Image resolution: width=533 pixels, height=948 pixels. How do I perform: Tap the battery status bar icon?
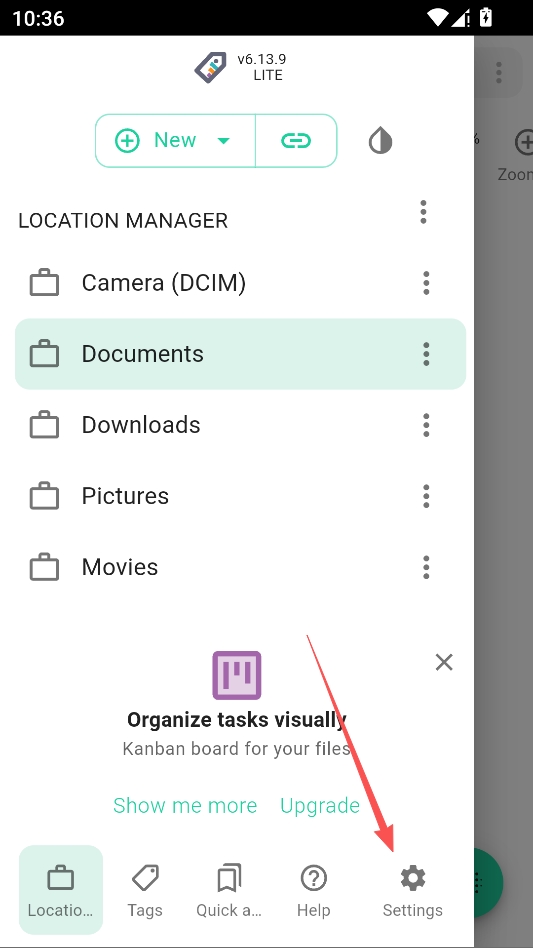(485, 18)
